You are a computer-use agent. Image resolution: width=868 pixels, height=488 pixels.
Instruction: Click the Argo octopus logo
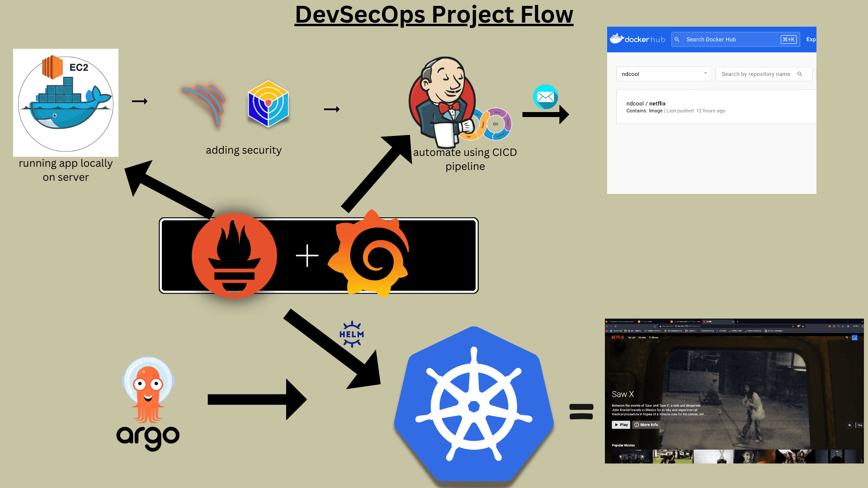(148, 404)
